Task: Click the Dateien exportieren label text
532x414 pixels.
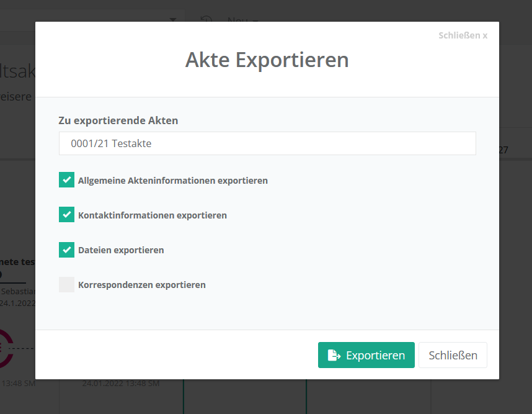Action: click(x=121, y=250)
